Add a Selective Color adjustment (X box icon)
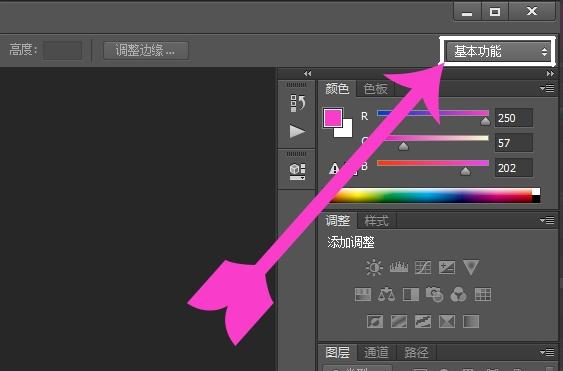563x371 pixels. [447, 321]
